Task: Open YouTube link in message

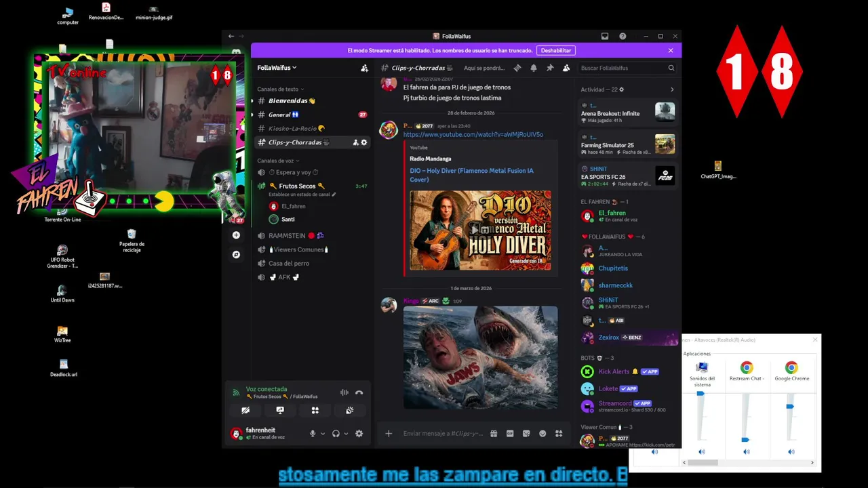Action: [x=473, y=134]
